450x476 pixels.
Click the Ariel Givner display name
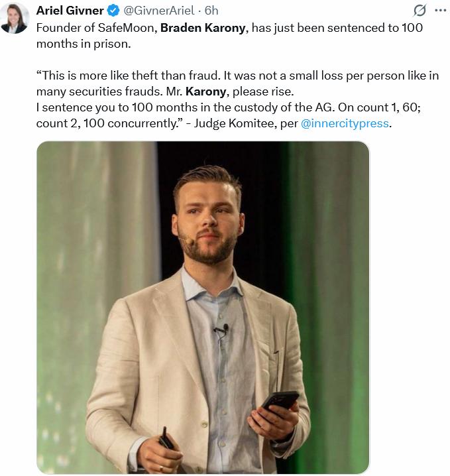pos(70,11)
